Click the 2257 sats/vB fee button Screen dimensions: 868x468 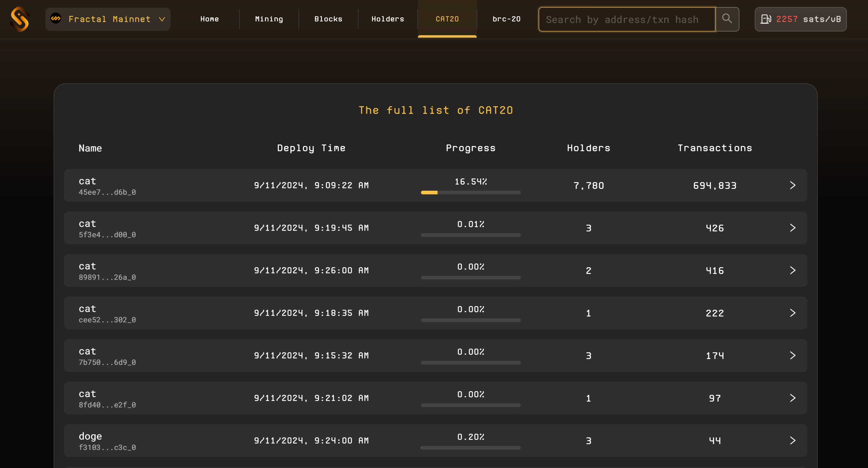800,19
